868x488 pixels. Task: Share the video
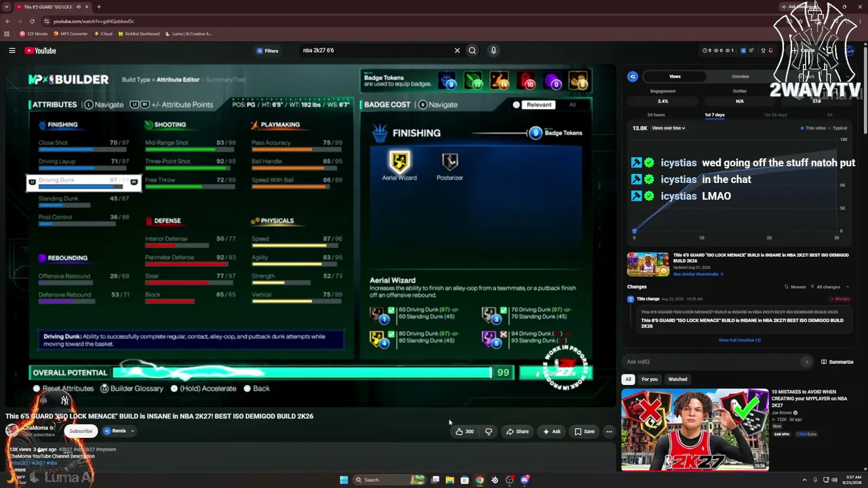point(517,431)
